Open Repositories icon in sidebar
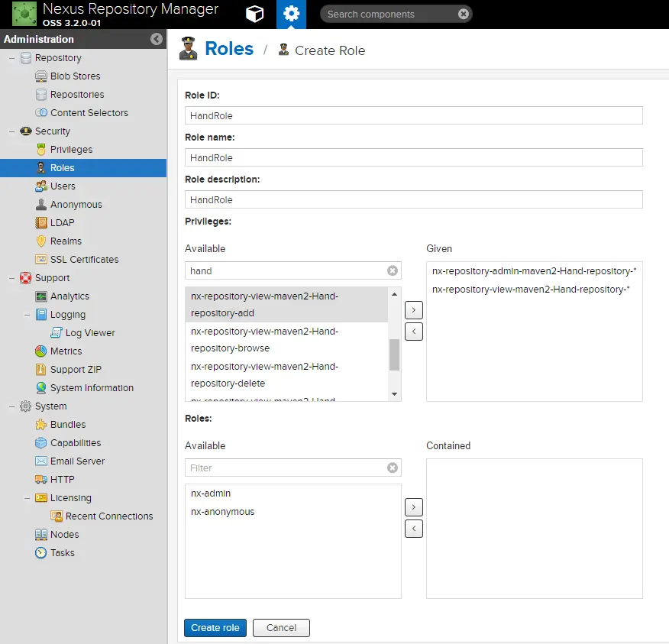669x644 pixels. [41, 95]
